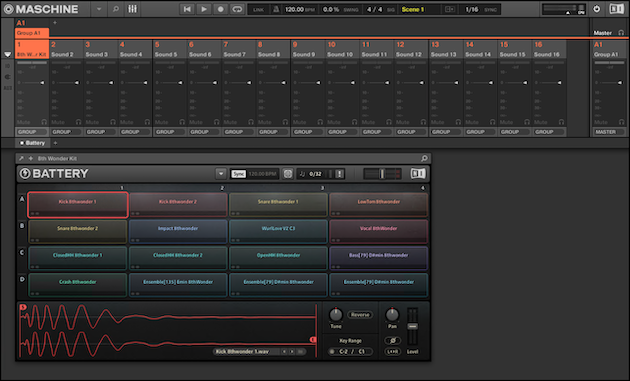Click the Master headphone cue icon

pos(621,33)
